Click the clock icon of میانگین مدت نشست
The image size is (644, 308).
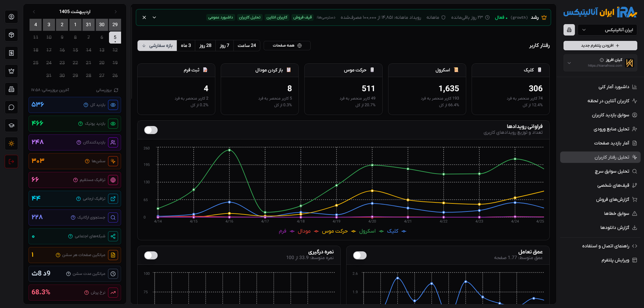pyautogui.click(x=113, y=274)
